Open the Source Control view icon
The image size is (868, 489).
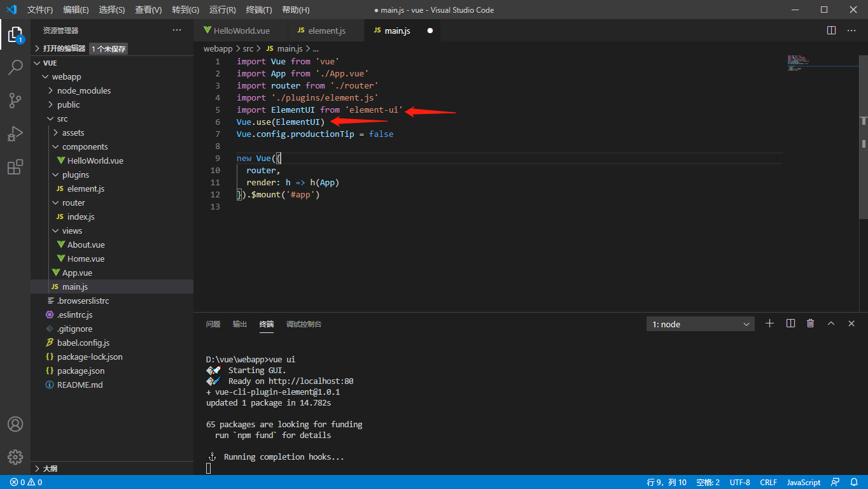15,101
